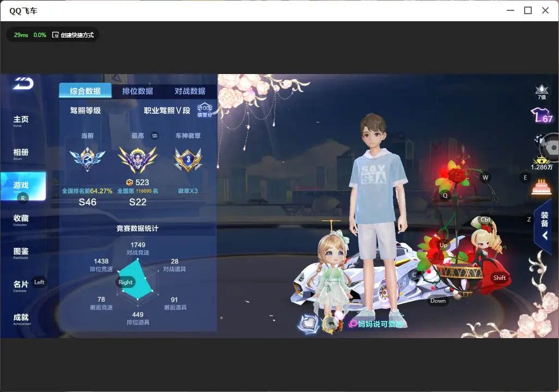Click the blonde doll pet in red dress
Viewport: 559px width, 392px height.
click(x=487, y=254)
